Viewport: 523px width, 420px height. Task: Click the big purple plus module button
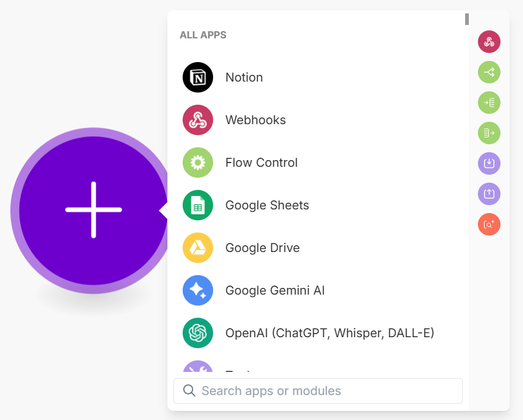click(93, 211)
